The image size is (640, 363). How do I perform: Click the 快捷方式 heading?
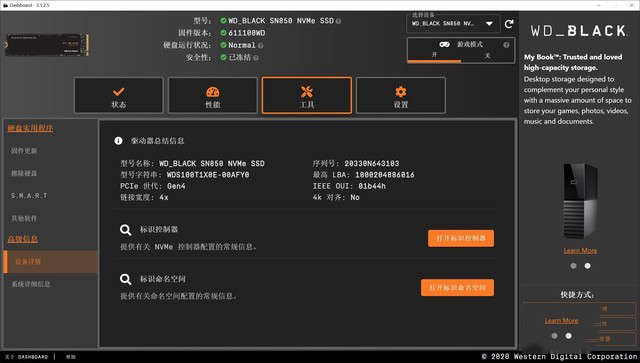point(577,295)
